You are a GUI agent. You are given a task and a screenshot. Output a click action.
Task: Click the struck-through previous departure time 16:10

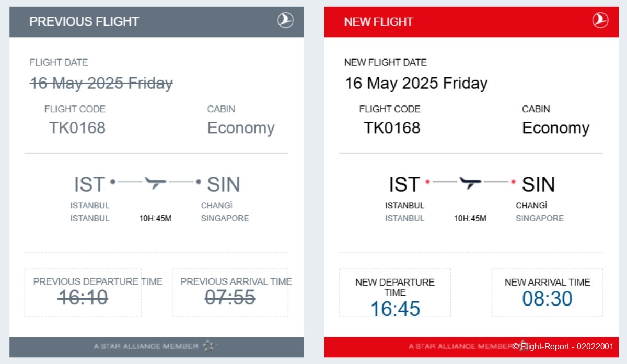[x=83, y=298]
